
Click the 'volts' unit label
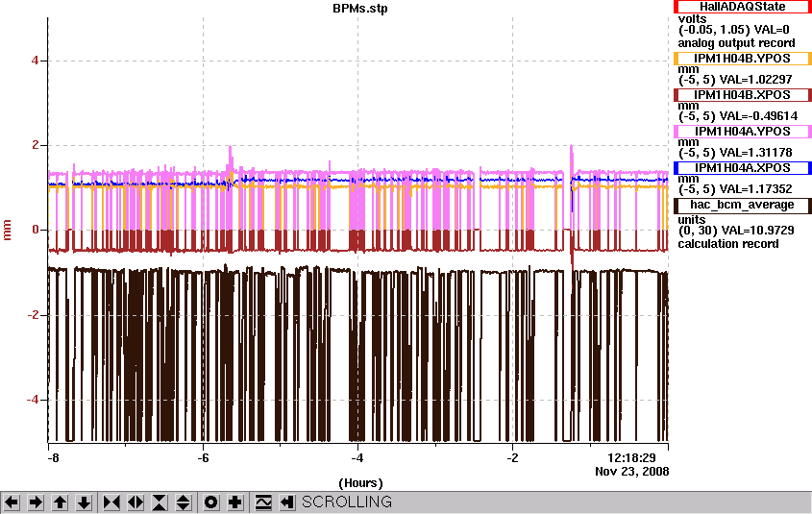[x=693, y=18]
